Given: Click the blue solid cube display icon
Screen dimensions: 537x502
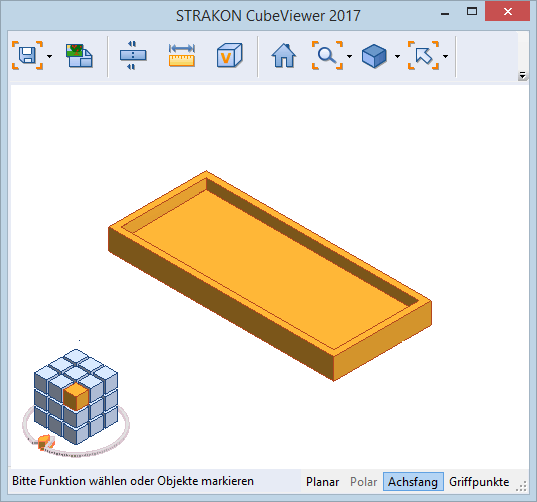Looking at the screenshot, I should click(x=374, y=56).
